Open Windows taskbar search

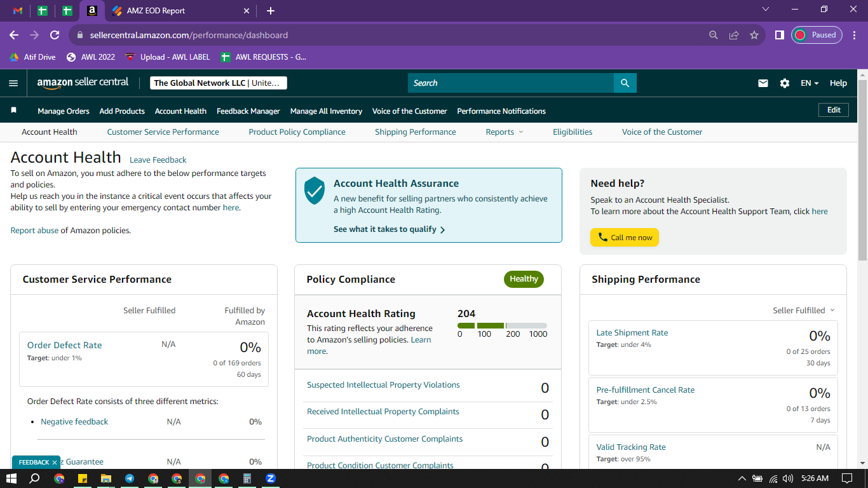point(35,478)
